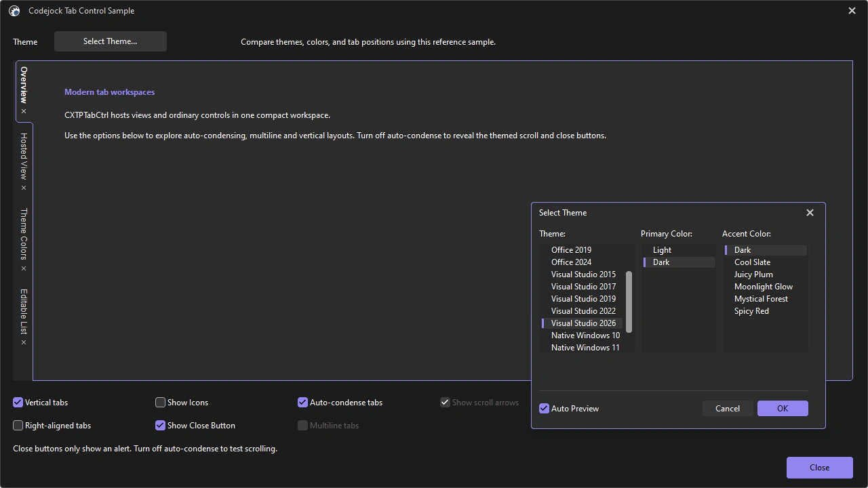
Task: Select Native Windows 11 theme
Action: click(x=582, y=348)
